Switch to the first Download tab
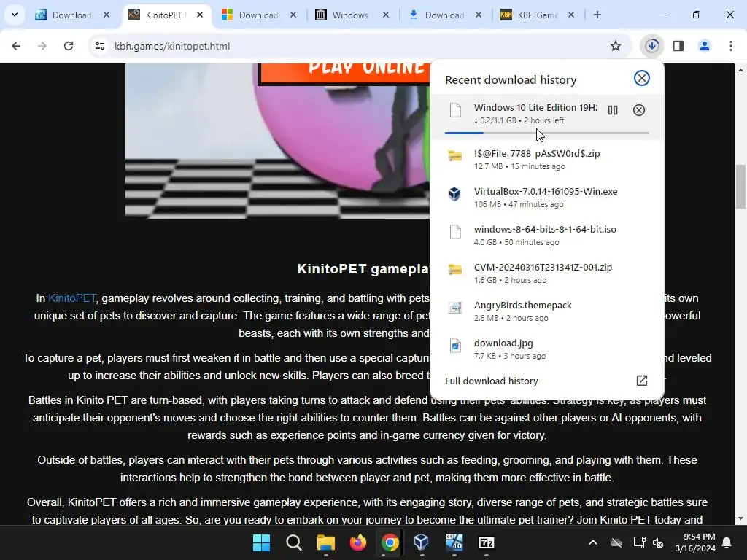Screen dimensions: 747x560 click(71, 15)
